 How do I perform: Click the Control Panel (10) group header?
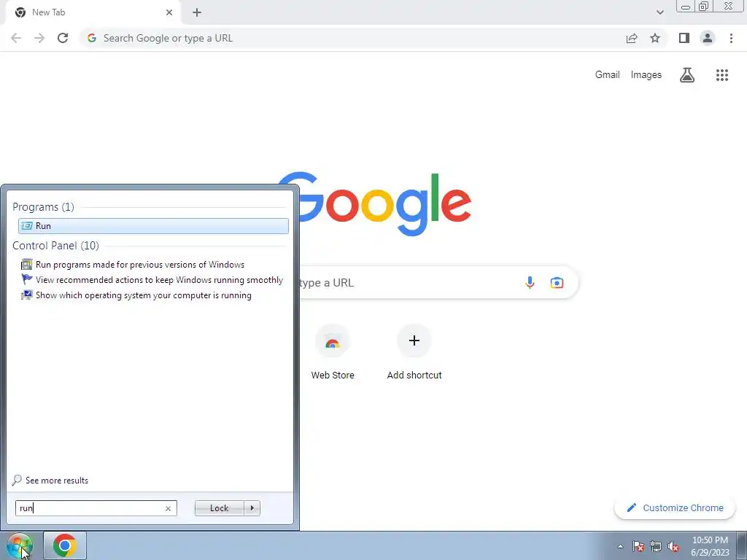click(x=55, y=245)
